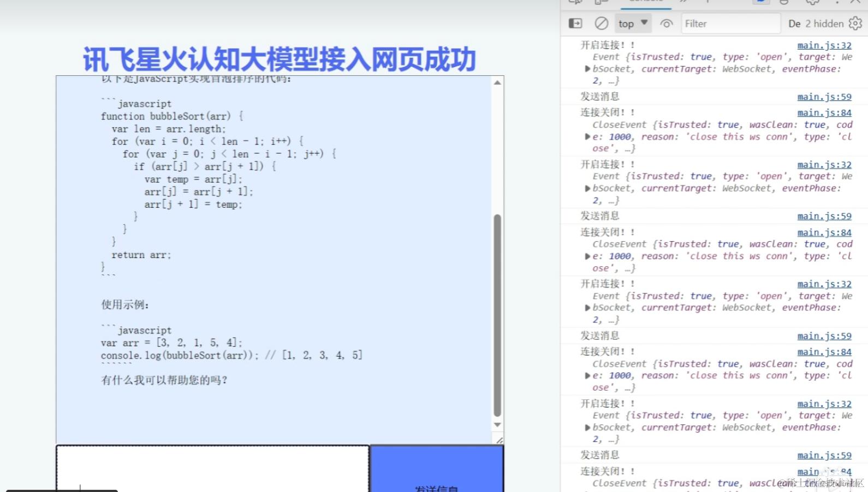The width and height of the screenshot is (868, 492).
Task: Click the text '使用示例:'
Action: coord(125,304)
